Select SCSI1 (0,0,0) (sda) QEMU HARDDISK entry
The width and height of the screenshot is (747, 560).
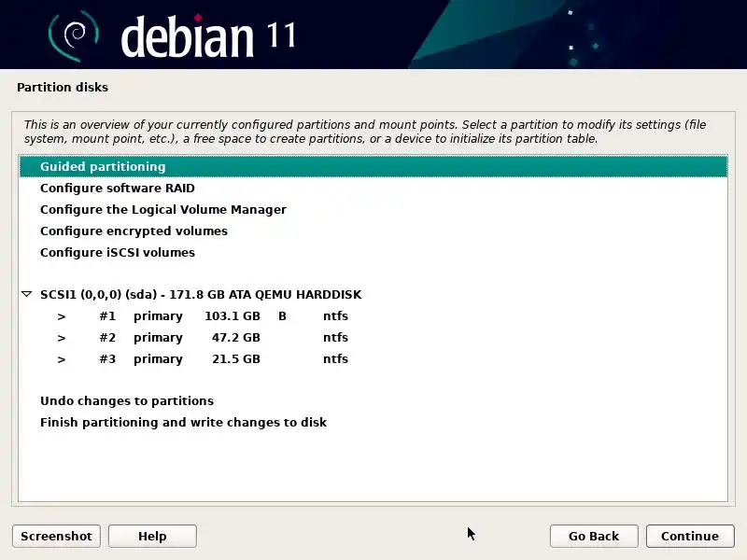point(373,294)
